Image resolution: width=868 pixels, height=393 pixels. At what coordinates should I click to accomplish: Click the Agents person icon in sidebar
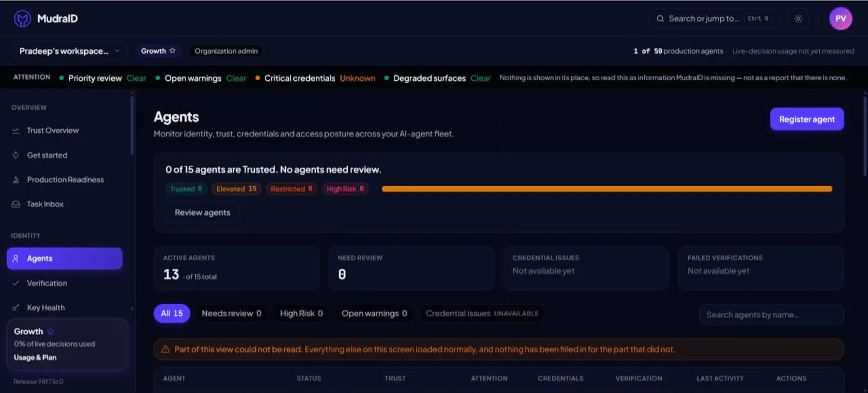(16, 258)
